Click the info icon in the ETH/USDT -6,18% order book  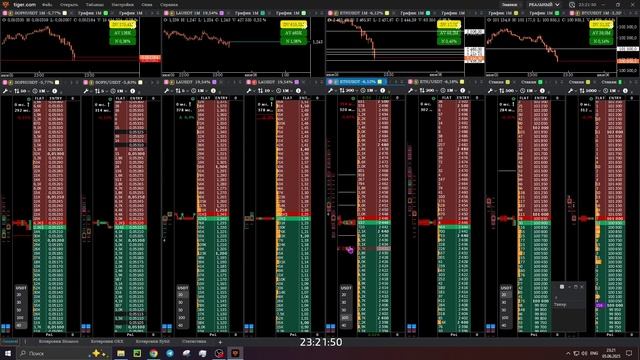(x=462, y=91)
